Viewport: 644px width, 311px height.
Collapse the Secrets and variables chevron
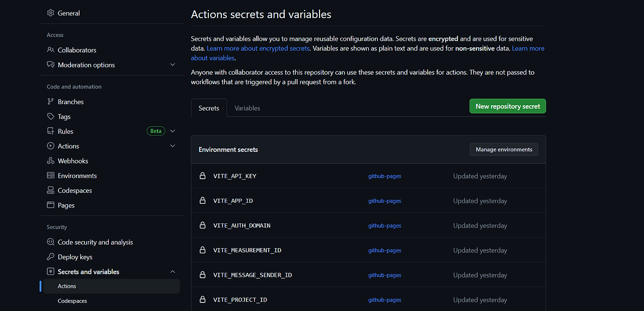pos(173,272)
